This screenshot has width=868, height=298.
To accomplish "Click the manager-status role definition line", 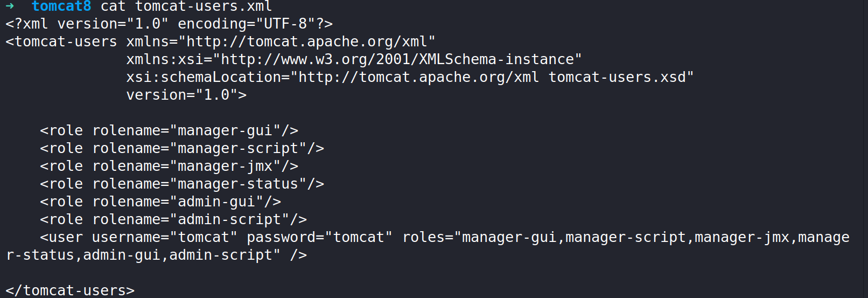I will coord(182,184).
